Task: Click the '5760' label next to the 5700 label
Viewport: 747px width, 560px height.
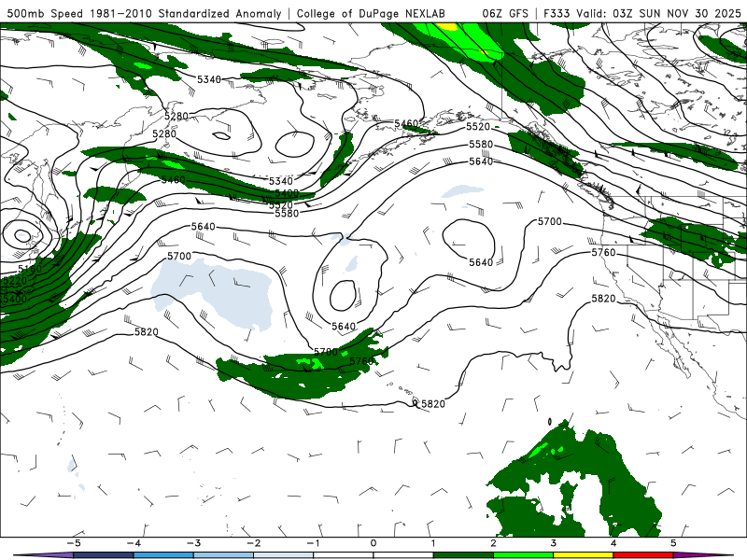Action: click(361, 361)
